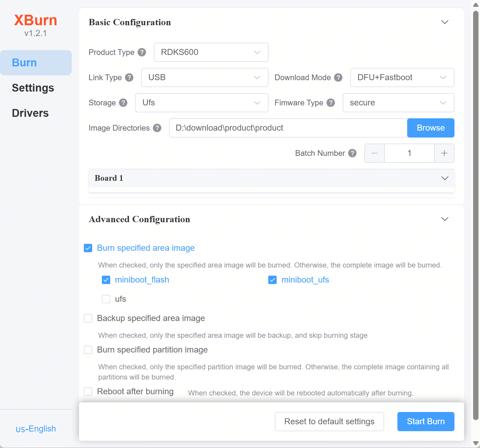Open the Settings page

point(33,88)
